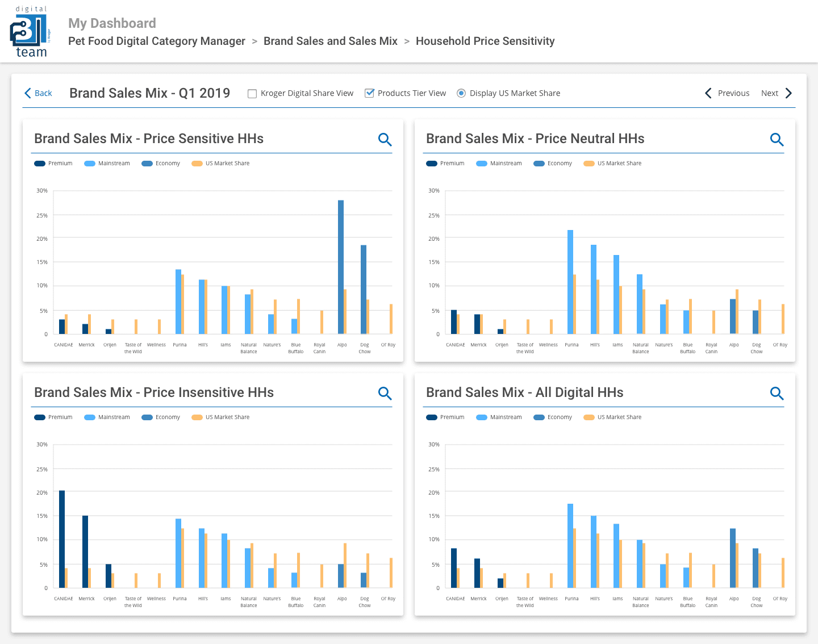Click the Back link text
818x644 pixels.
click(x=43, y=94)
